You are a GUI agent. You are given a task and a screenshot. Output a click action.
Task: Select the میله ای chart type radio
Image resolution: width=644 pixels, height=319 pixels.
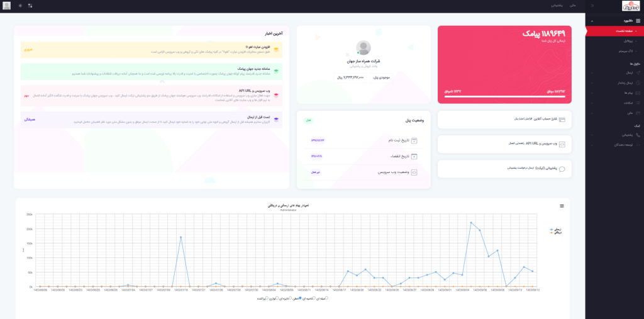326,298
